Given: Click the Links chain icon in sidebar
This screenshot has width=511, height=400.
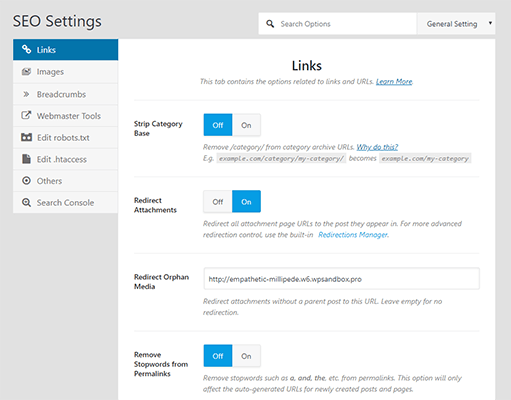Looking at the screenshot, I should (26, 49).
